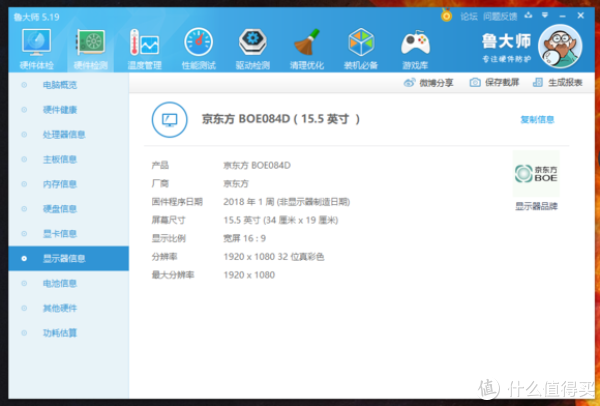This screenshot has height=406, width=600.
Task: Select 主板信息 in the sidebar
Action: [x=68, y=159]
